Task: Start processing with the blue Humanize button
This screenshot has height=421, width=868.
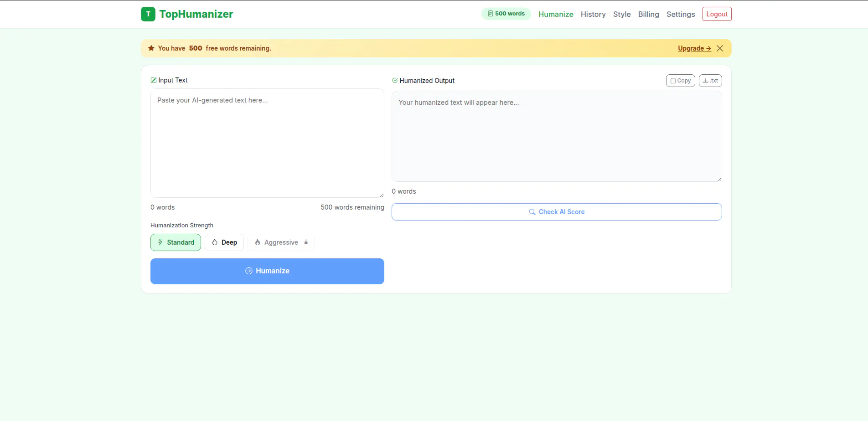Action: [267, 271]
